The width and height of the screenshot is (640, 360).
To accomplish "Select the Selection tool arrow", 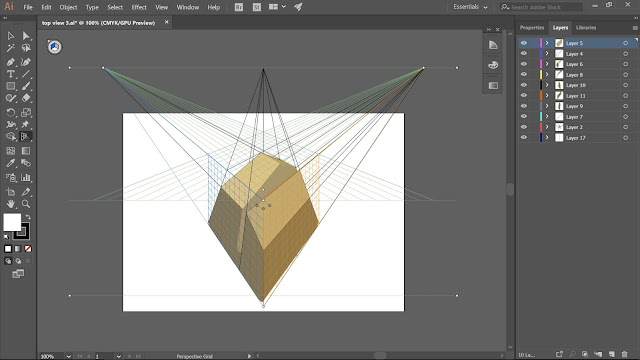I will 11,36.
